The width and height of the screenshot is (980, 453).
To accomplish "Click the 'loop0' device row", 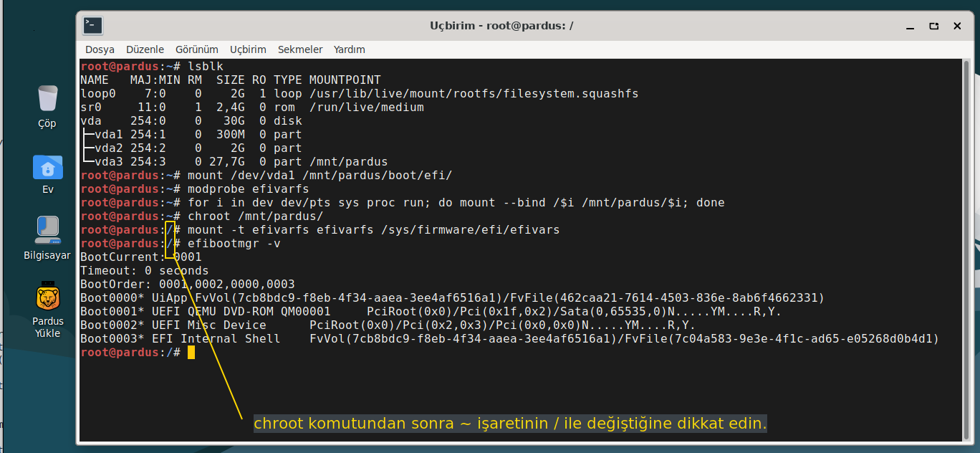I will click(x=359, y=93).
